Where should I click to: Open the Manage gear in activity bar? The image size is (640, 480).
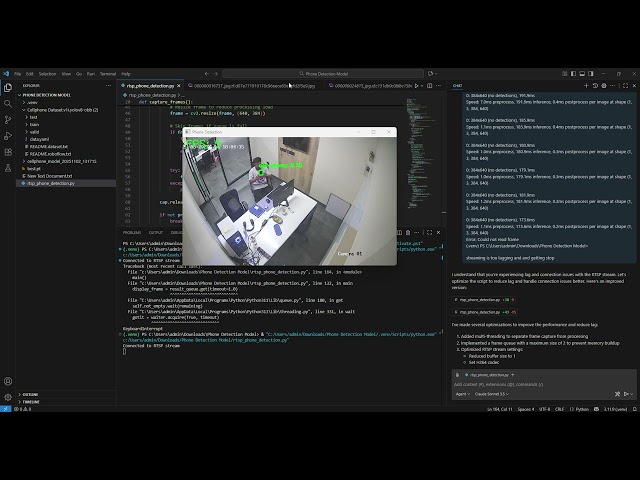8,397
